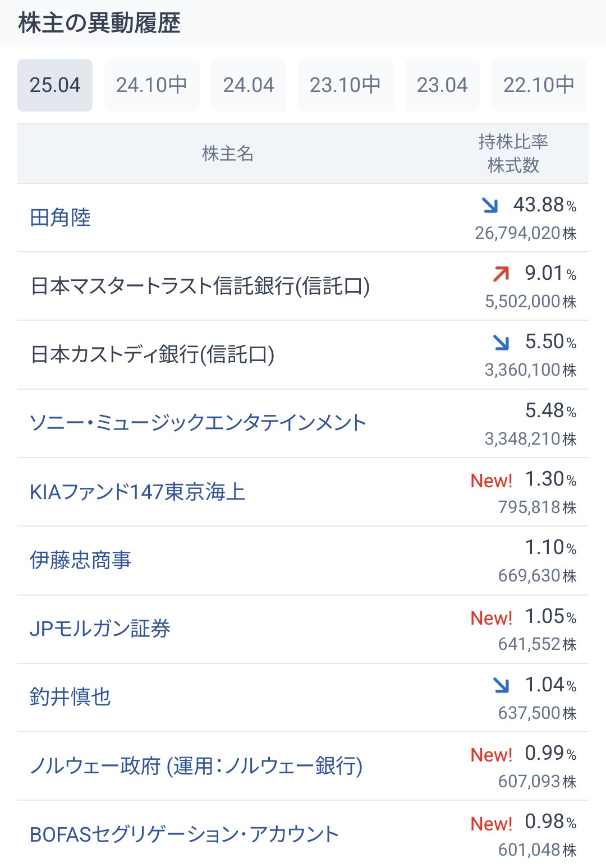Switch to the 22.10中 tab

click(539, 85)
